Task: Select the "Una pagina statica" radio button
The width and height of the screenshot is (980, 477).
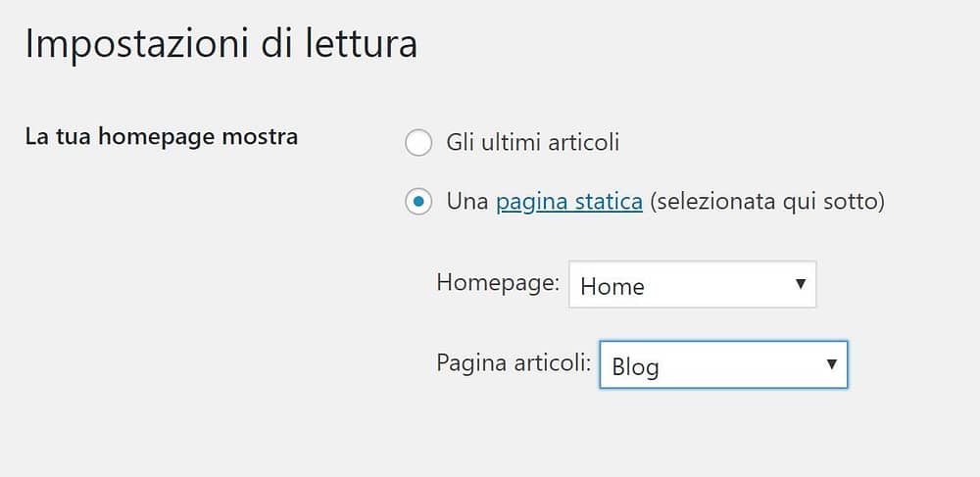Action: 418,203
